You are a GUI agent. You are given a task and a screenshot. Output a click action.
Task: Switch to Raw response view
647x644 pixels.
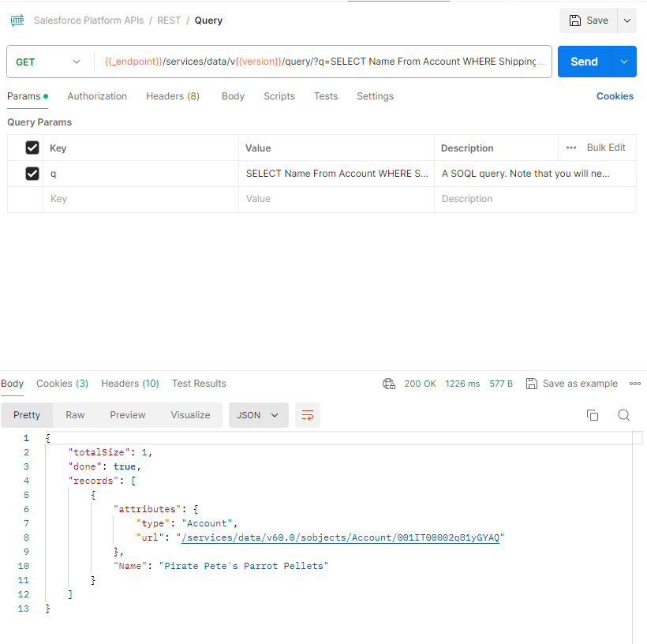pyautogui.click(x=75, y=415)
